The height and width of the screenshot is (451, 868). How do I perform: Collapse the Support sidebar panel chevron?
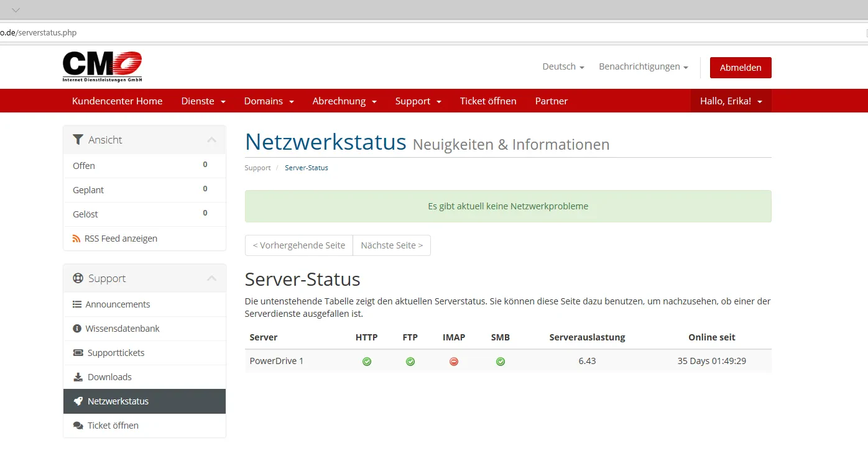(x=212, y=278)
